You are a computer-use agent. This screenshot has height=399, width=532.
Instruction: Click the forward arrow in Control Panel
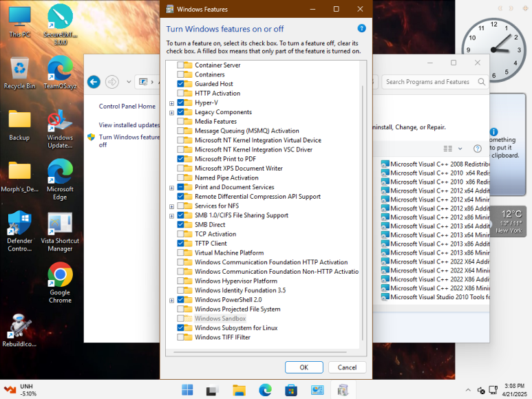coord(112,82)
